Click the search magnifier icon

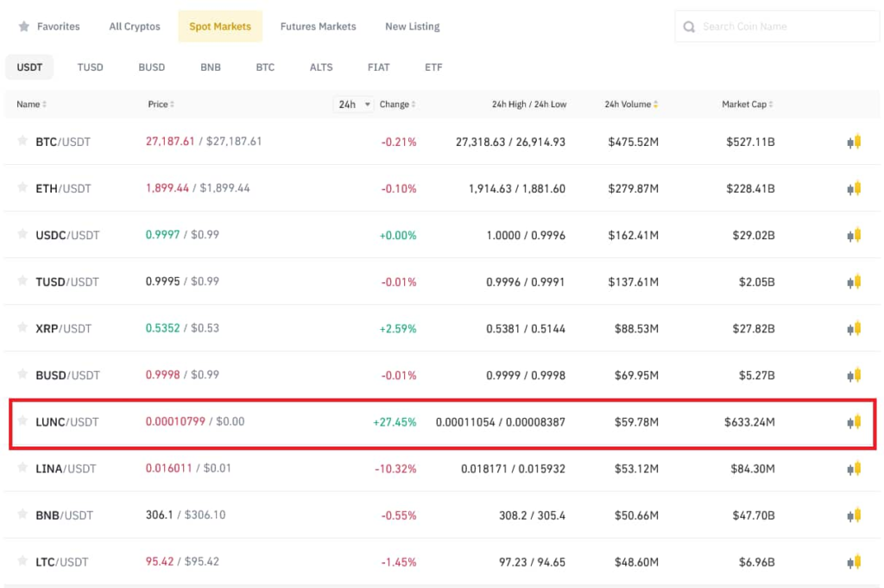tap(689, 27)
